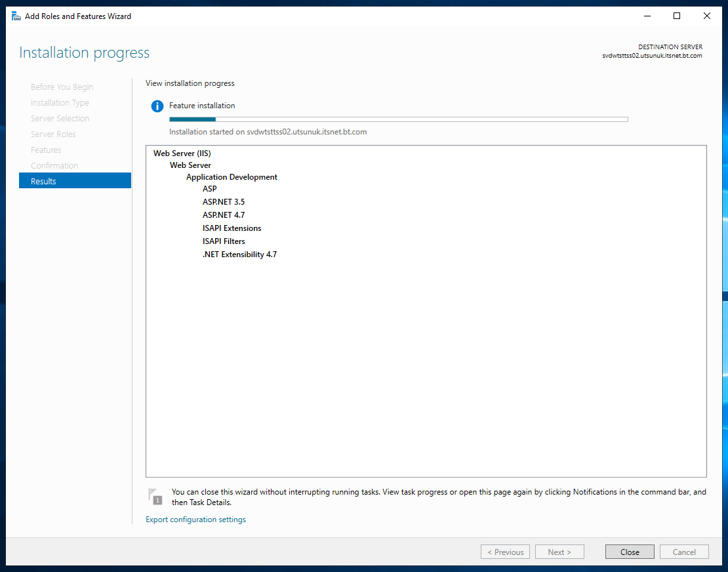
Task: Click the Previous button
Action: tap(505, 552)
